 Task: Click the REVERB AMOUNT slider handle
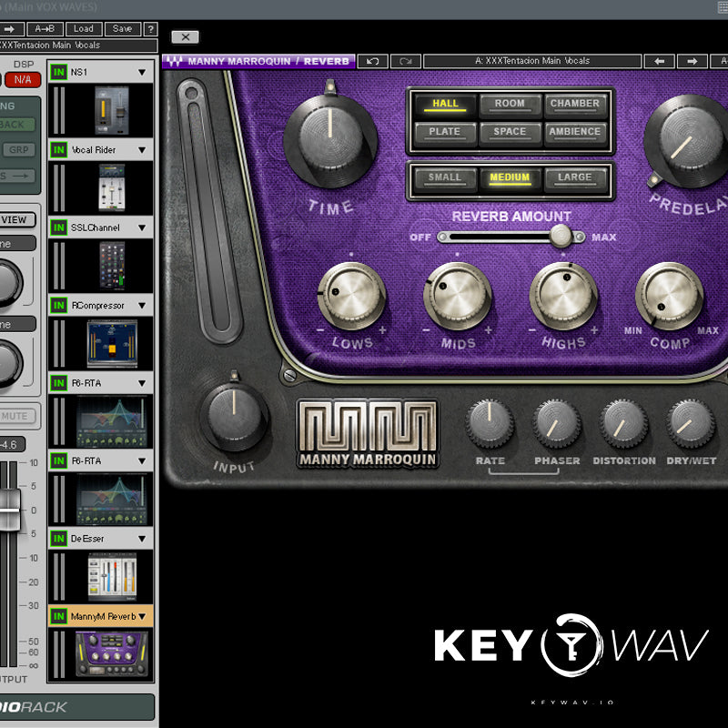point(561,237)
